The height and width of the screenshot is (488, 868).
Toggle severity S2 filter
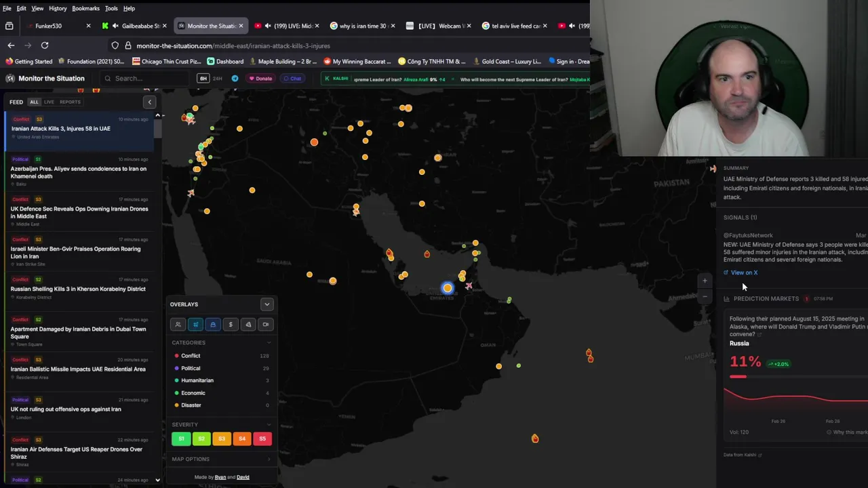[x=201, y=439]
